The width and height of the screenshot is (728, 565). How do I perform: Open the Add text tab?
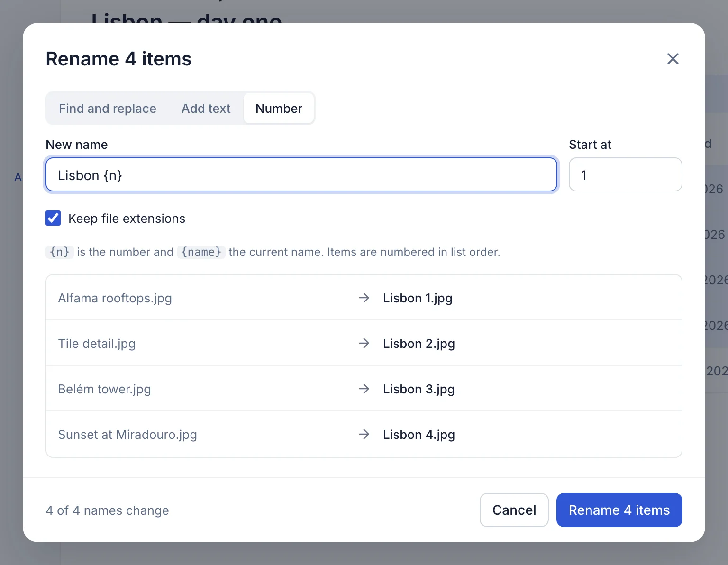coord(206,109)
